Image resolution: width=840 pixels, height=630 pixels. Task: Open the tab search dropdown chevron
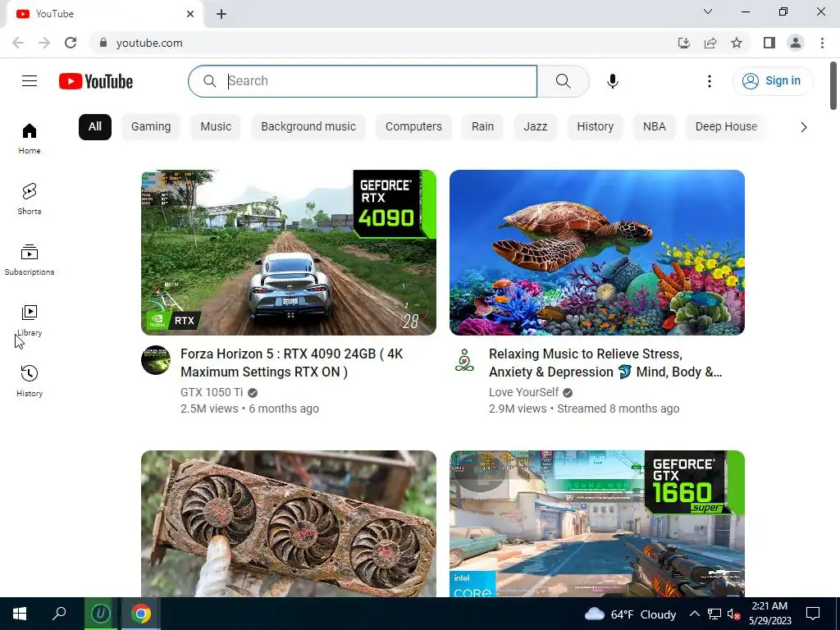(x=708, y=11)
